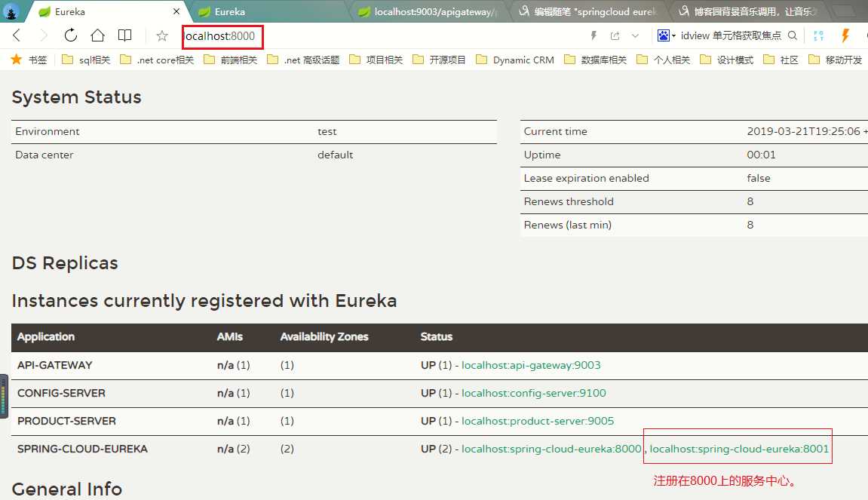Expand the address bar dropdown chevron

pos(635,36)
